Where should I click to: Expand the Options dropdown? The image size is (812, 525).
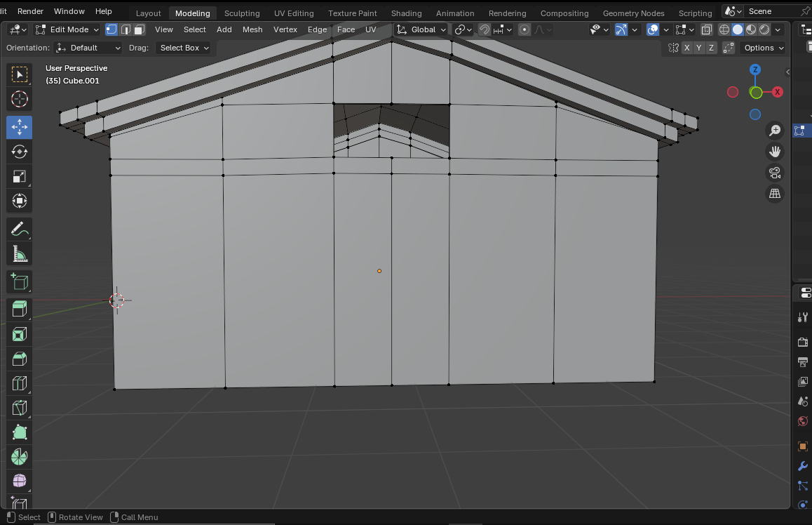pyautogui.click(x=764, y=48)
